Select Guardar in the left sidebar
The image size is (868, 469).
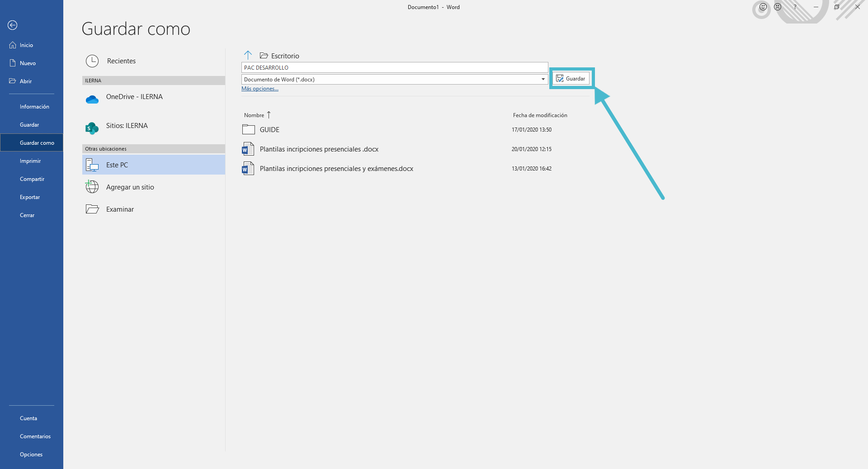point(29,125)
